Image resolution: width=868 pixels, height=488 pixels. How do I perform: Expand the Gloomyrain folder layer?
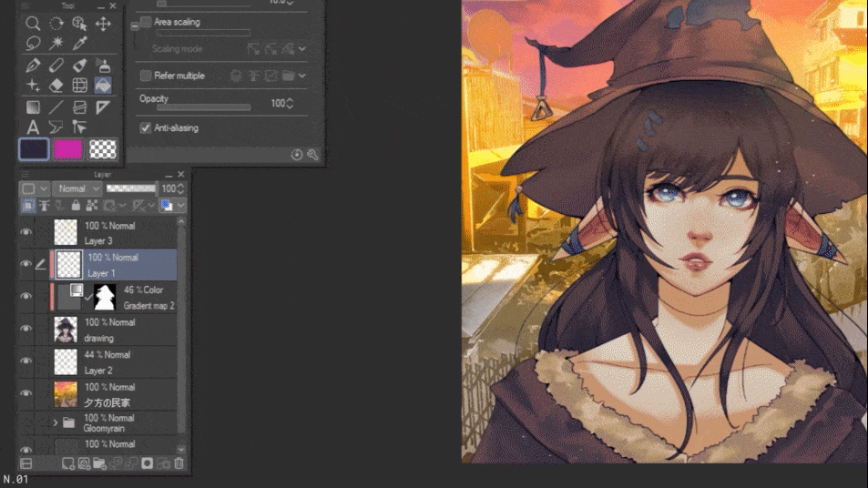[x=56, y=422]
